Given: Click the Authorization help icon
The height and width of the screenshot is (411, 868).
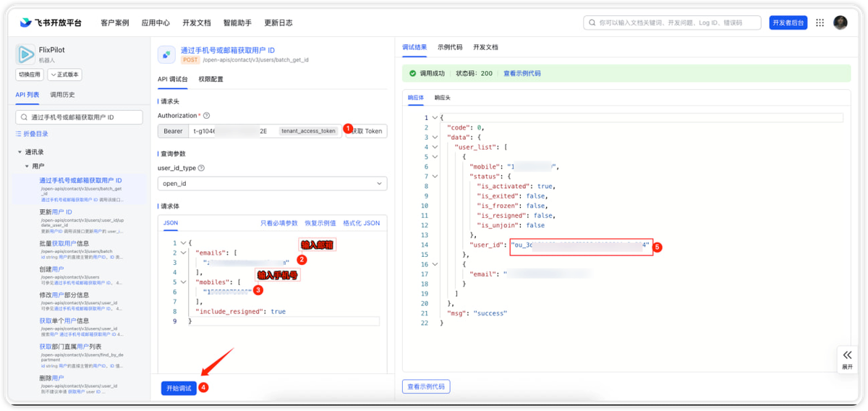Looking at the screenshot, I should click(x=207, y=116).
